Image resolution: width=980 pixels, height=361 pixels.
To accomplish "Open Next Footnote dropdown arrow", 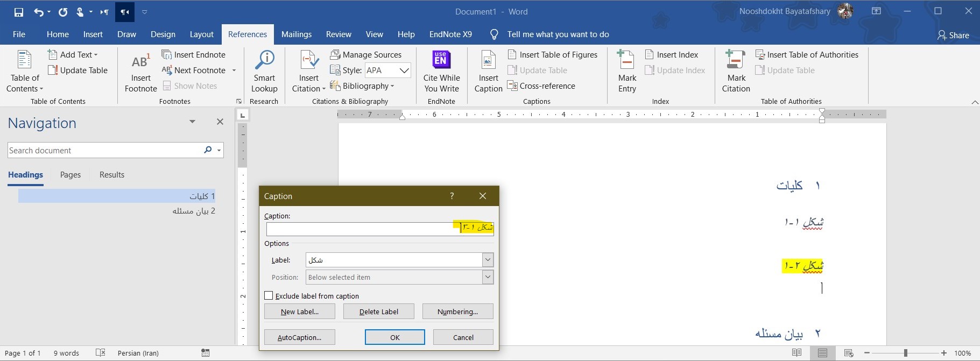I will tap(234, 70).
